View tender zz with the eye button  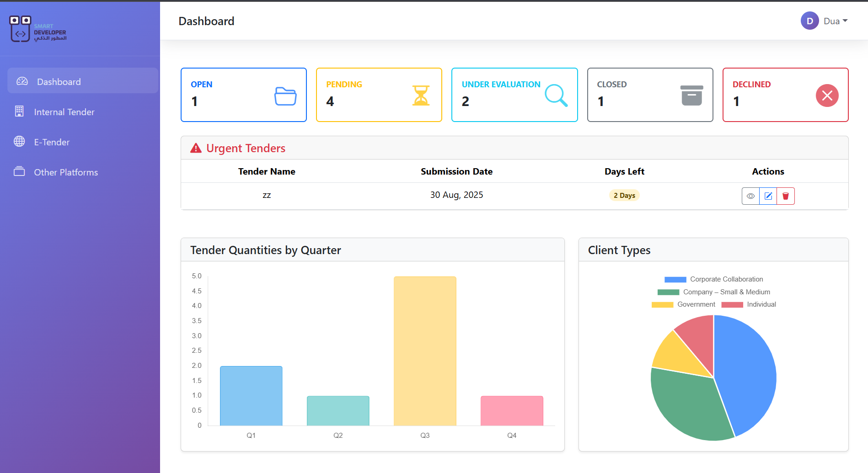pyautogui.click(x=750, y=196)
